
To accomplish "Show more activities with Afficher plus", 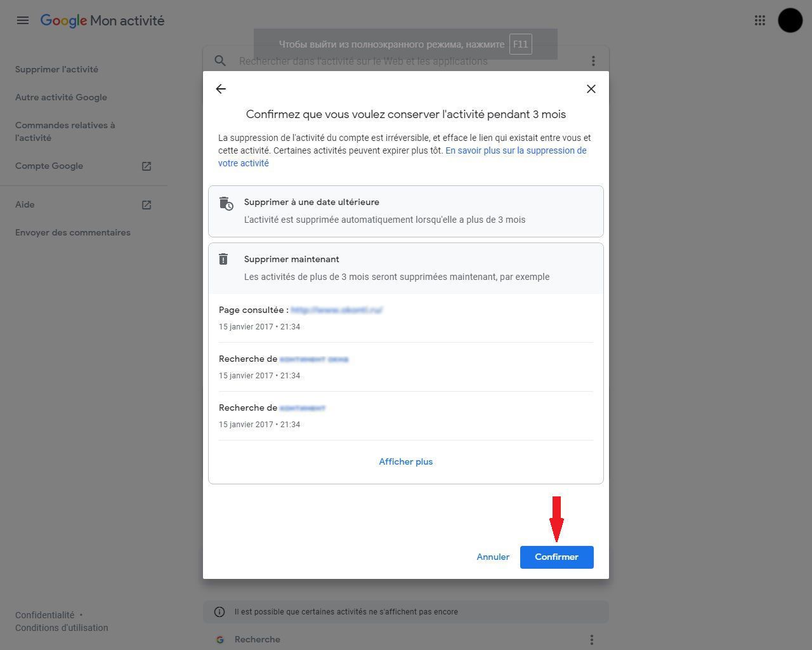I will 406,461.
